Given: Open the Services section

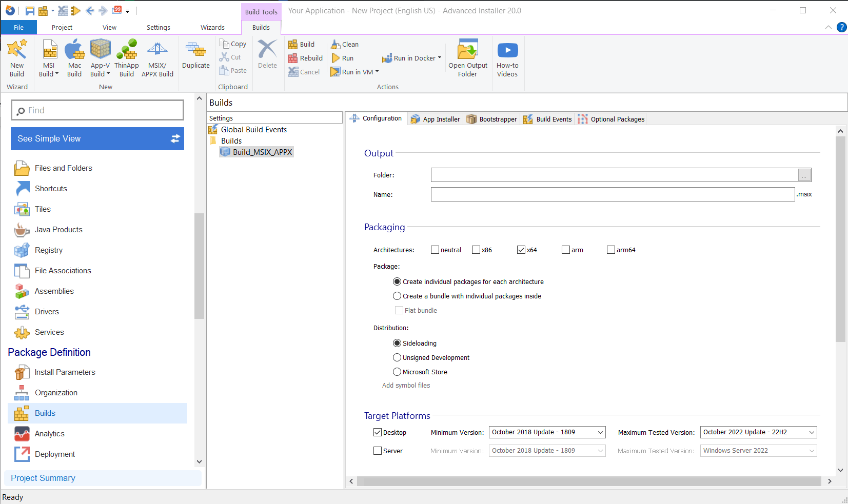Looking at the screenshot, I should pos(50,332).
